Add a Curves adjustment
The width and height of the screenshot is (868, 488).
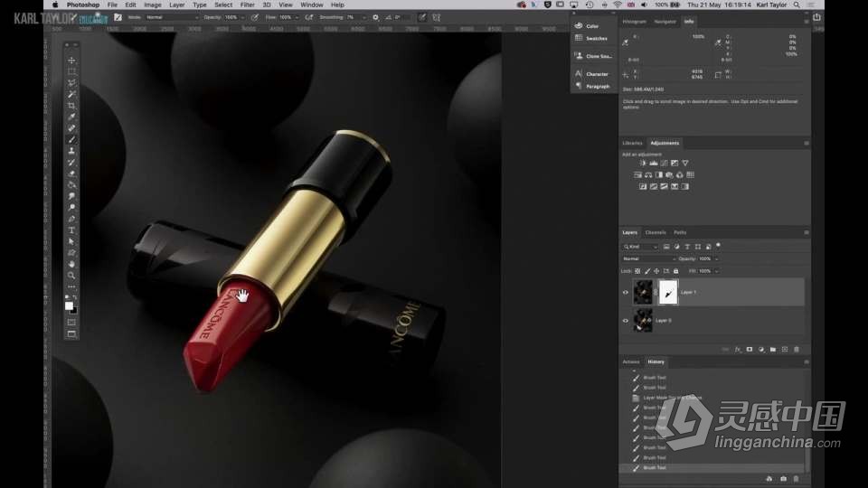664,164
